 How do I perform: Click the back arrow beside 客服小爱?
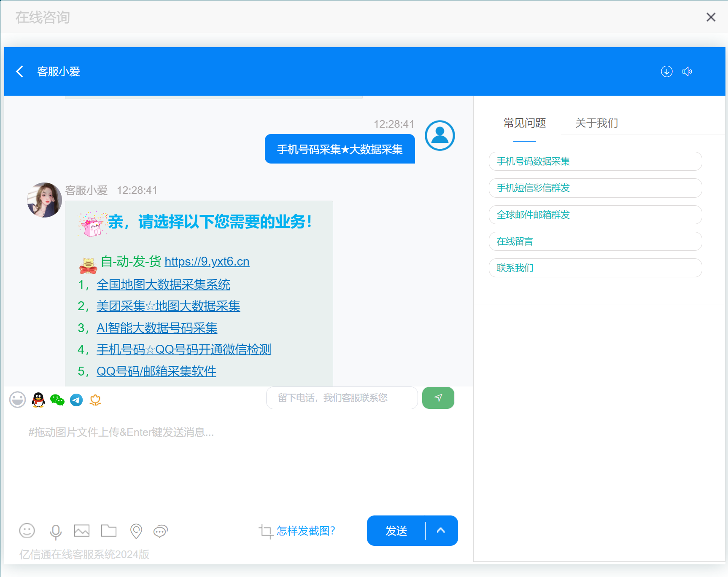coord(19,71)
